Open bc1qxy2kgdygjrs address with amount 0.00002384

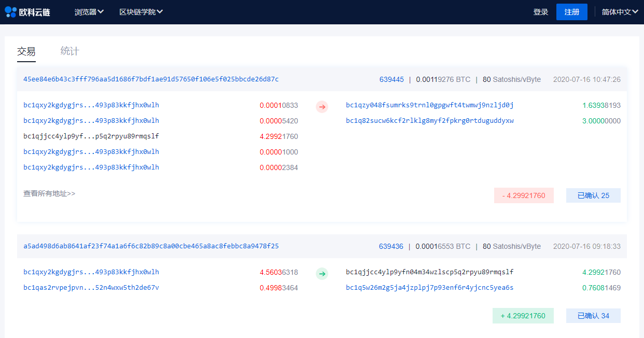(91, 167)
